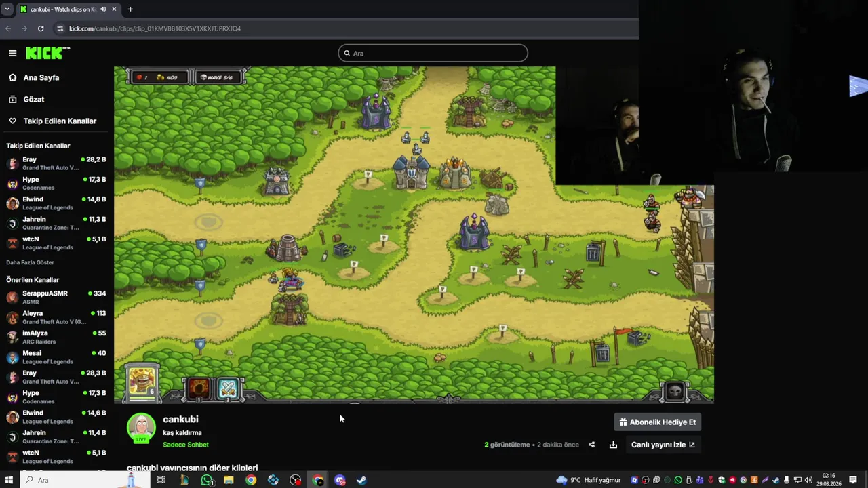View site information icon in address bar
This screenshot has width=868, height=488.
pyautogui.click(x=60, y=28)
